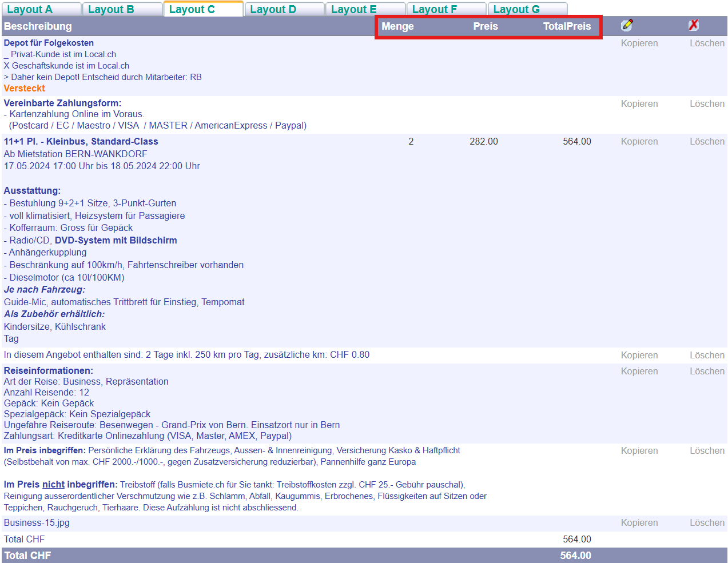Click the quantity value 2 in the Kleinbus row

[x=411, y=142]
